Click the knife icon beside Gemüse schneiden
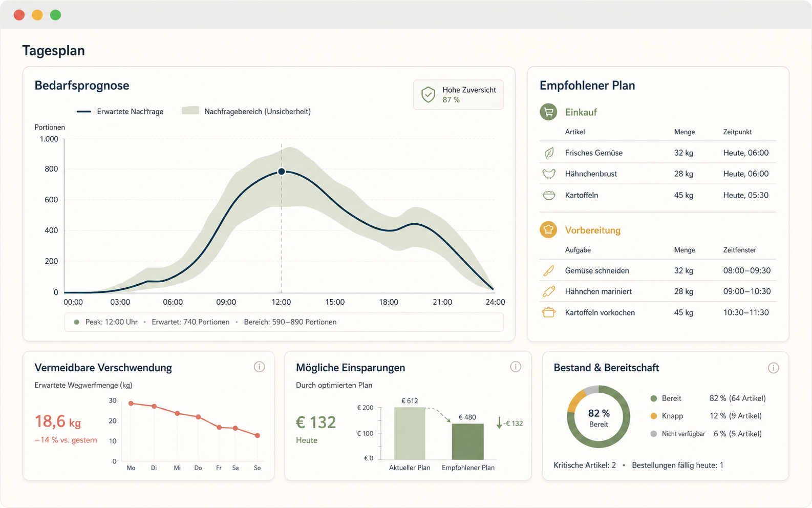The image size is (812, 508). tap(549, 270)
